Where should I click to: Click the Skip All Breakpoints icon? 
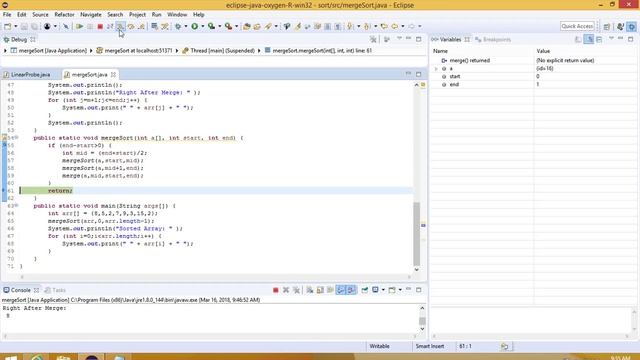tap(66, 27)
